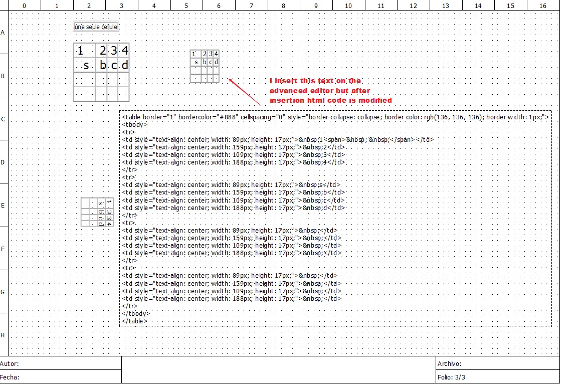Select the rotated table in row E
Screen dimensions: 588x392
click(97, 212)
